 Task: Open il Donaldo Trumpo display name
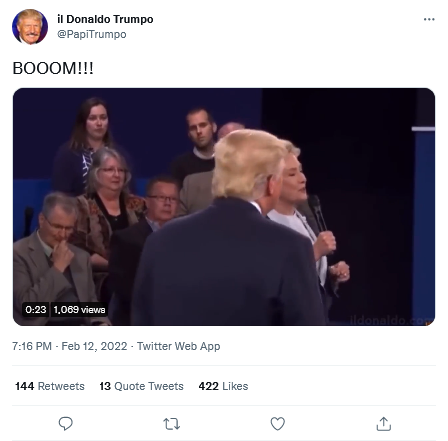point(105,19)
